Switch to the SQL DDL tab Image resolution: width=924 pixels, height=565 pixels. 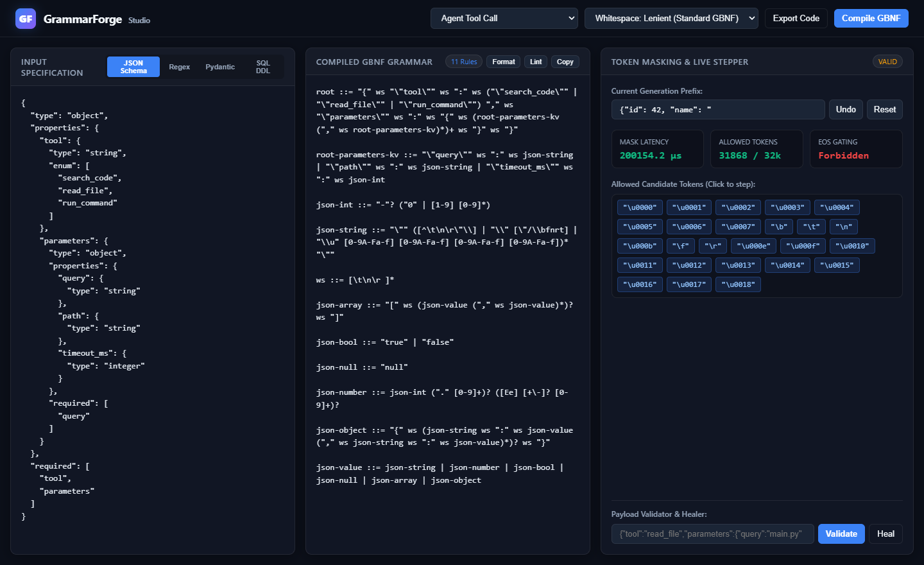tap(263, 67)
